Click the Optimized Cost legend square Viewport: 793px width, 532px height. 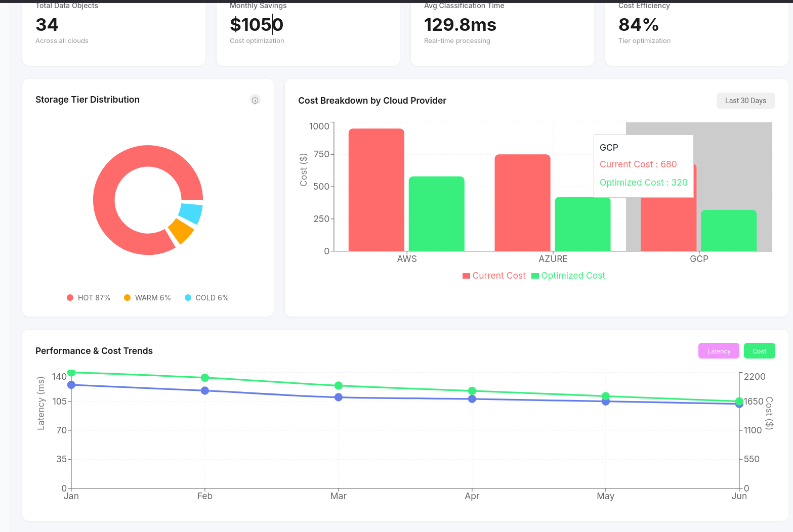[535, 276]
